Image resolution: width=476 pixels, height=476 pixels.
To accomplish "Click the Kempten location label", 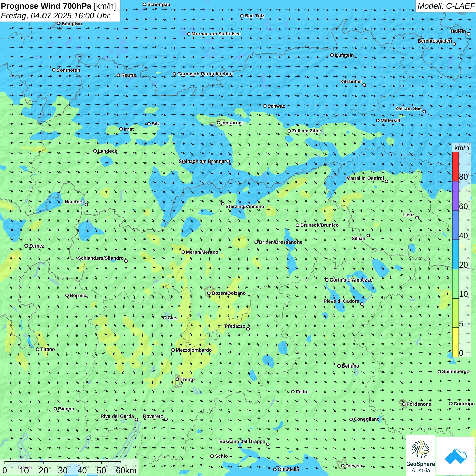I will pyautogui.click(x=71, y=23).
